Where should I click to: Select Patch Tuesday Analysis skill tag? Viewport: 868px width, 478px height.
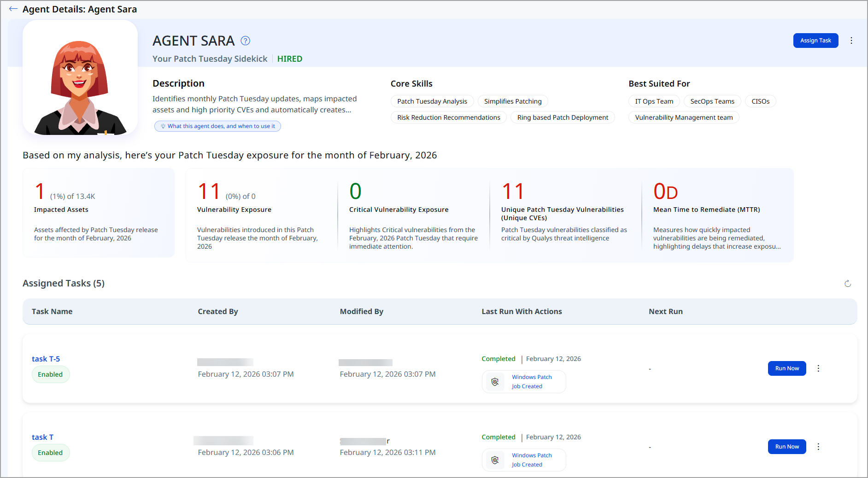tap(432, 101)
